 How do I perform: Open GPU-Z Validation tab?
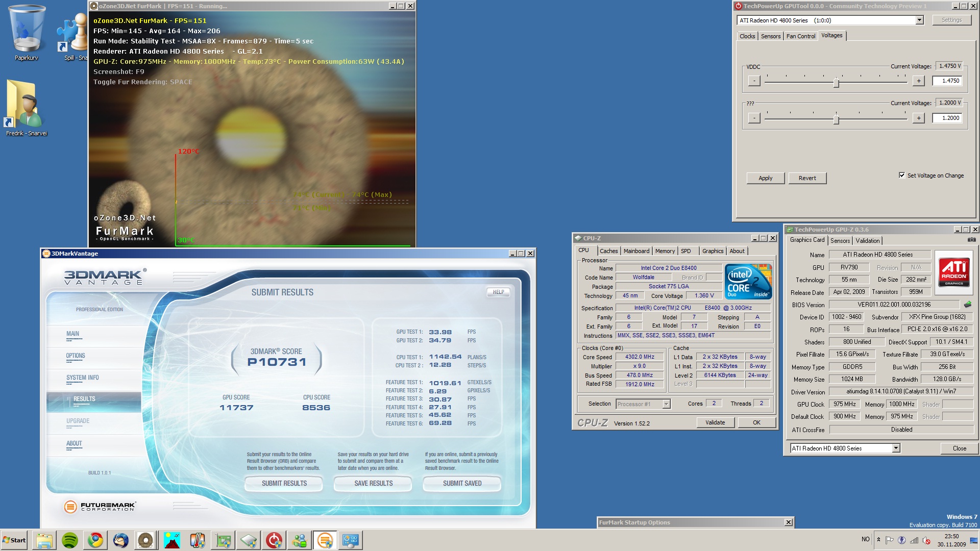867,241
